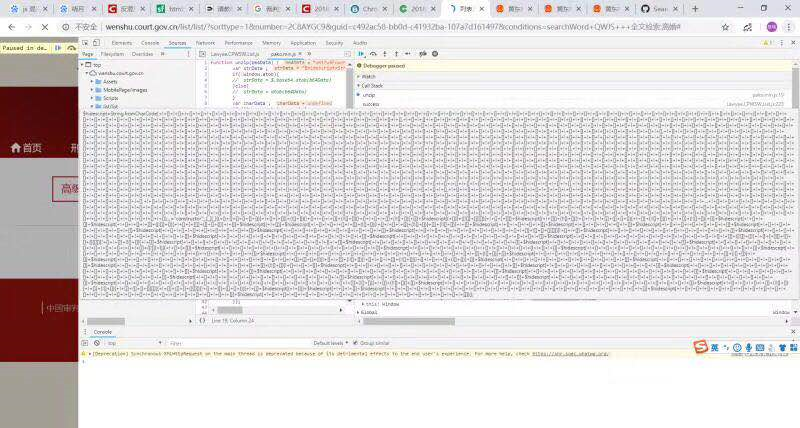Stop loading the page button
This screenshot has width=800, height=428.
[45, 27]
